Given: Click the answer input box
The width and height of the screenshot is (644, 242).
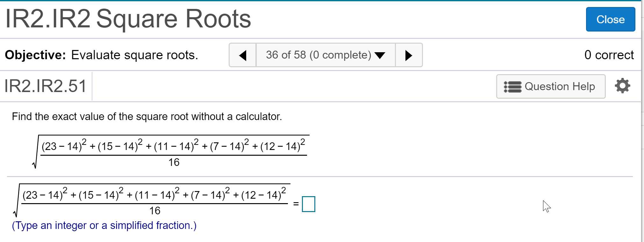Looking at the screenshot, I should click(x=308, y=204).
